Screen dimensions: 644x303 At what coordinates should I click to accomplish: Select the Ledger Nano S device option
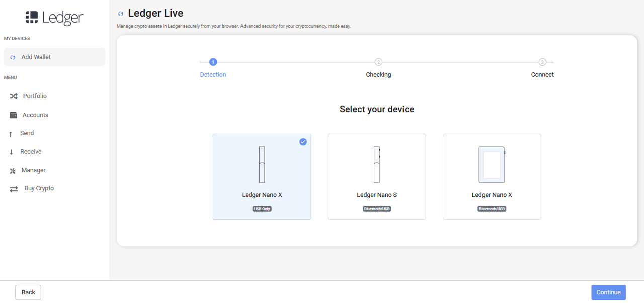coord(376,176)
